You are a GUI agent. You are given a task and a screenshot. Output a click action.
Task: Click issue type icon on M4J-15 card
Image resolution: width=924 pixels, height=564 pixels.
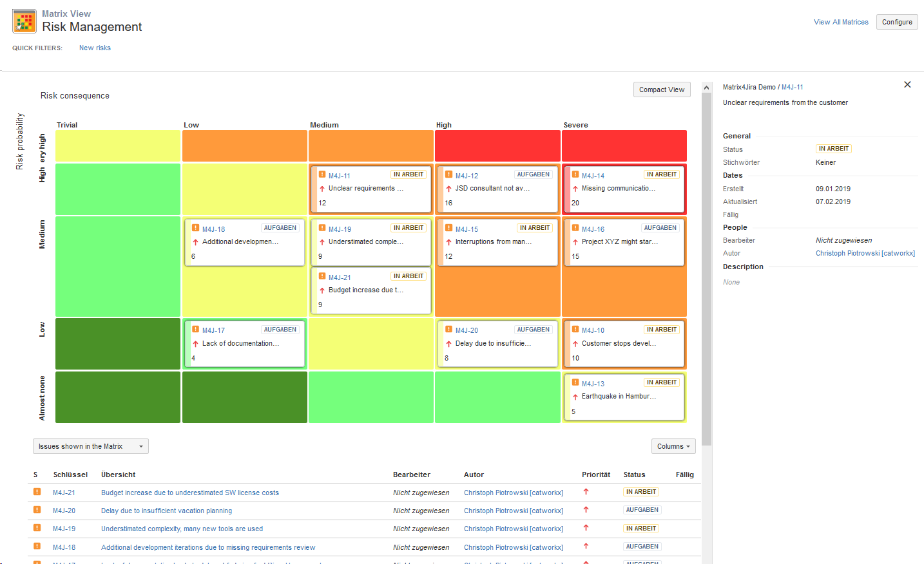[448, 228]
